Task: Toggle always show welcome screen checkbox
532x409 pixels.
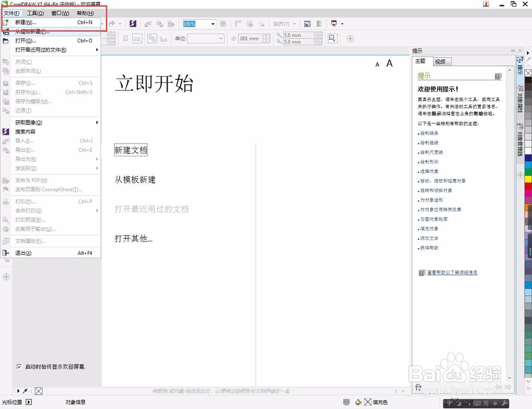Action: [19, 366]
